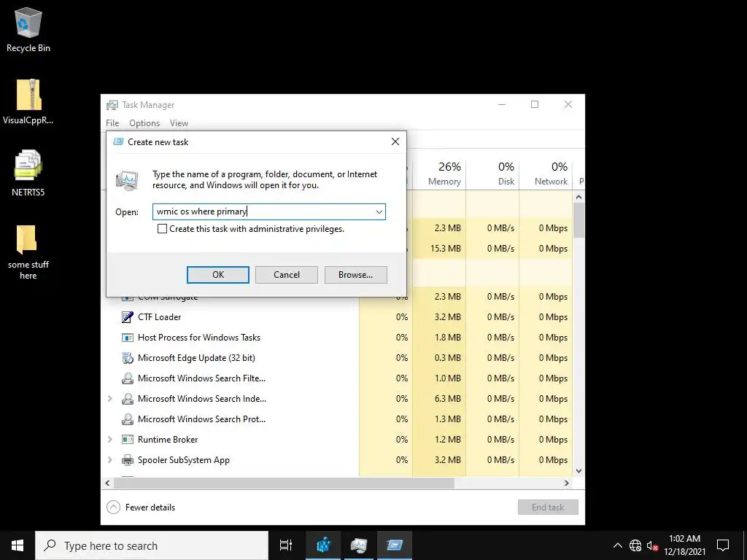This screenshot has height=560, width=747.
Task: Select 'Microsoft Edge Update (32 bit)' row
Action: click(196, 358)
